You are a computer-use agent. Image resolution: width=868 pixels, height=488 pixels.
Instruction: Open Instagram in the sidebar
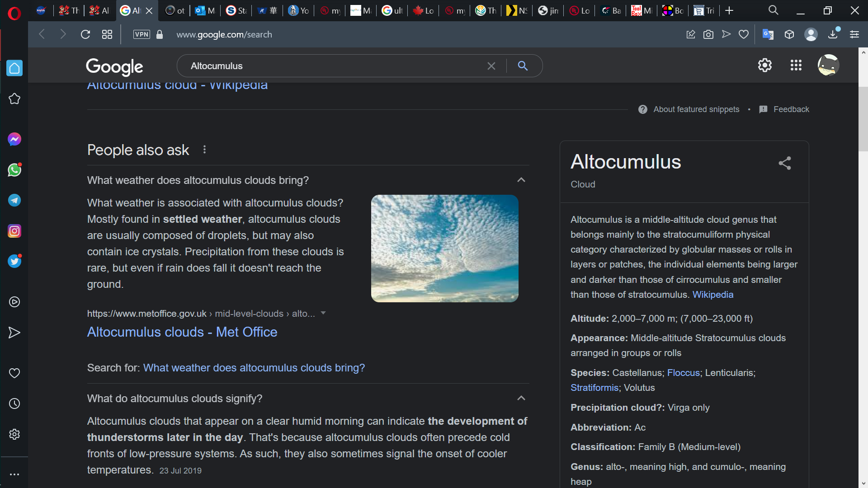[14, 231]
